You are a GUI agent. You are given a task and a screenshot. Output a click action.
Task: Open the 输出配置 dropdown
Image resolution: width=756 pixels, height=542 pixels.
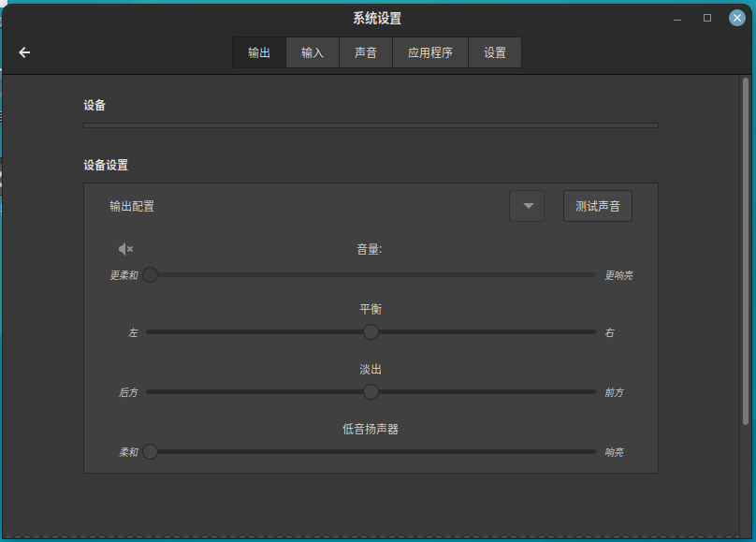pos(527,206)
